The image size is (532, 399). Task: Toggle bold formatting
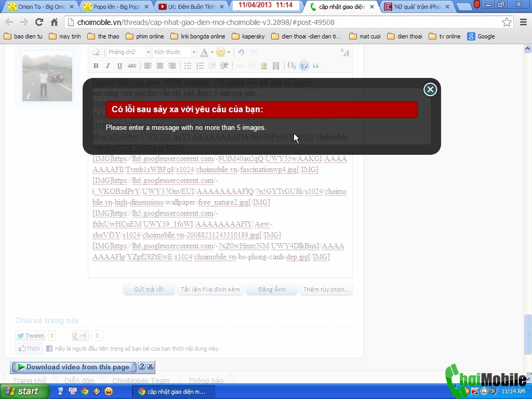click(96, 66)
